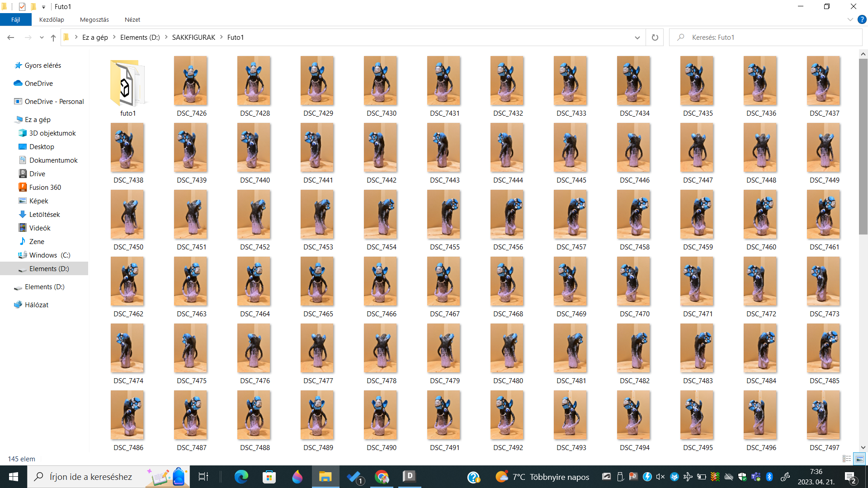Click Elements (D:) in the address path
868x488 pixels.
click(x=140, y=38)
